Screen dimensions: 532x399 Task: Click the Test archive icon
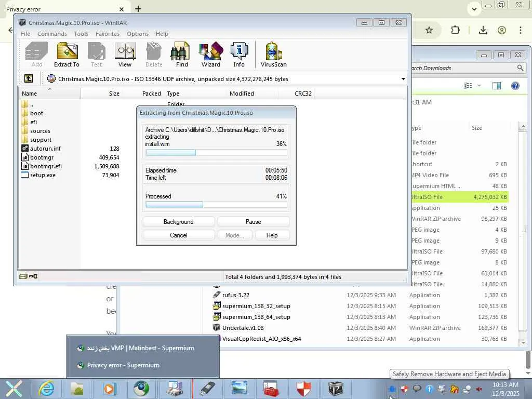[96, 54]
